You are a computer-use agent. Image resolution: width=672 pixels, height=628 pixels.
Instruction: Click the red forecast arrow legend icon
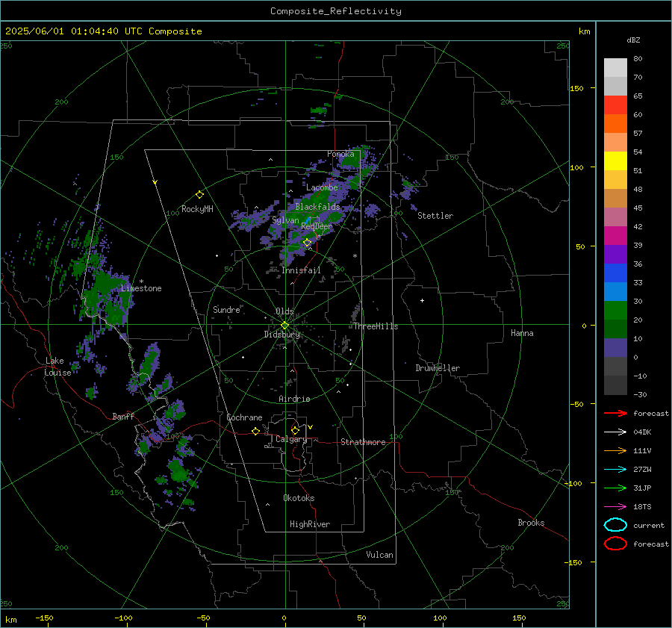click(615, 413)
